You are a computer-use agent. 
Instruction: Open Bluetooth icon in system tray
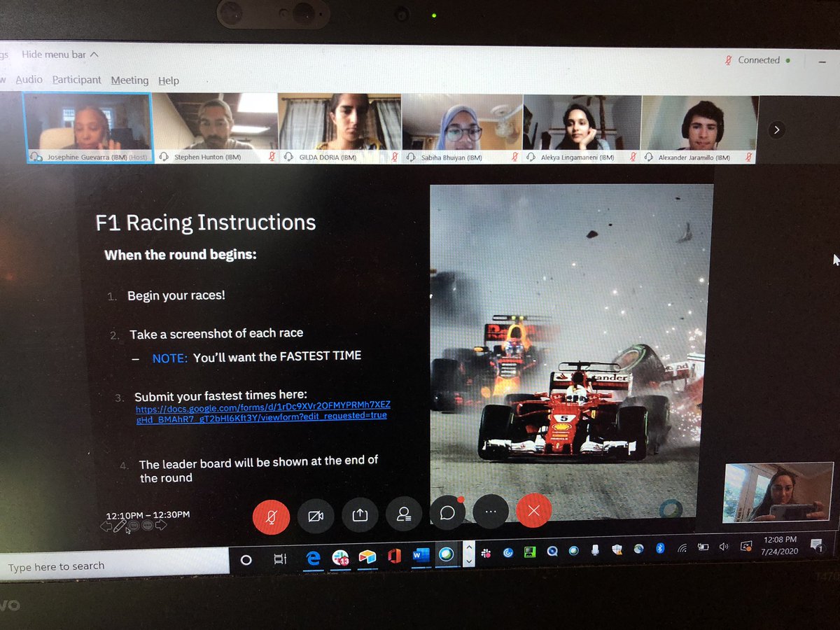click(x=659, y=548)
